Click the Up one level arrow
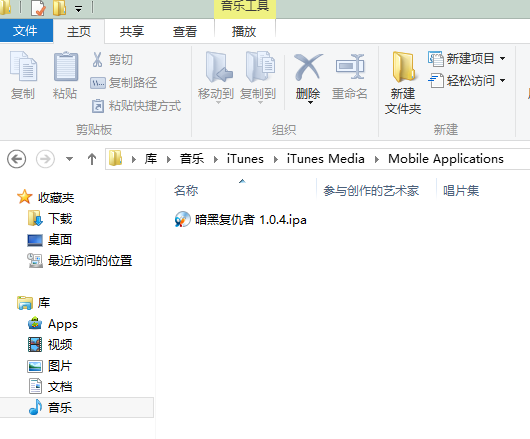The width and height of the screenshot is (530, 439). [x=92, y=159]
